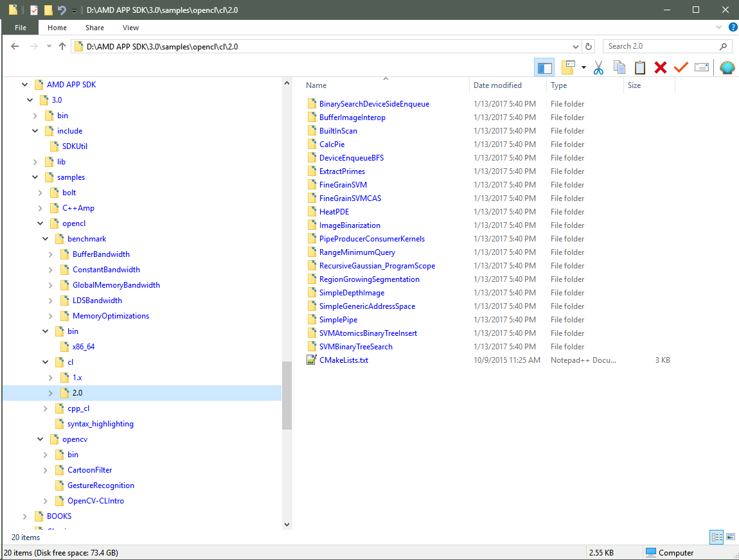
Task: Open the Help question mark icon
Action: coord(733,28)
